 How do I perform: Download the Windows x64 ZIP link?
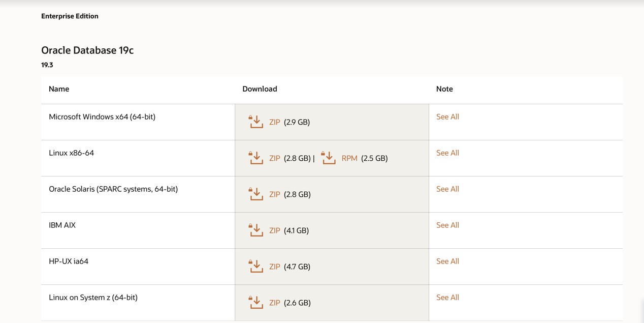275,122
